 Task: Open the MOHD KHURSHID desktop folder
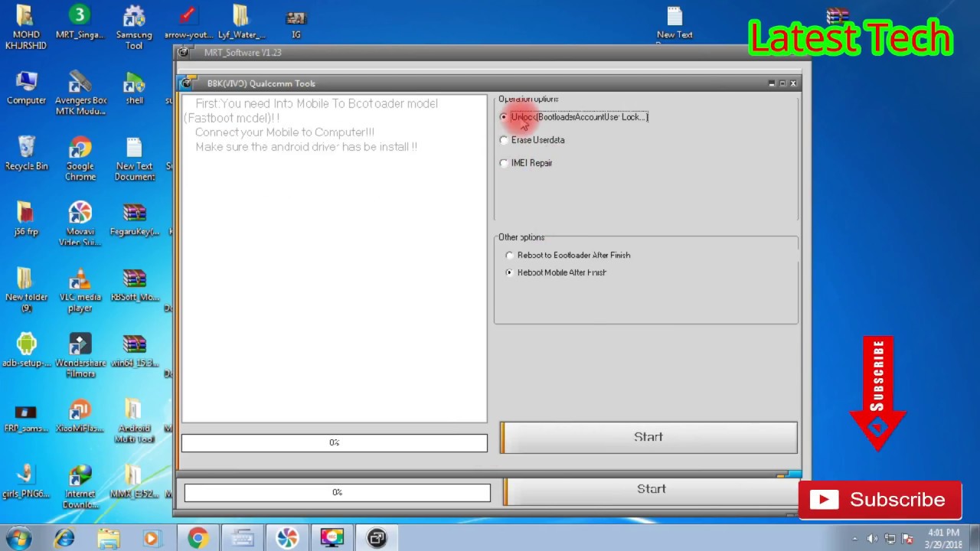coord(26,28)
